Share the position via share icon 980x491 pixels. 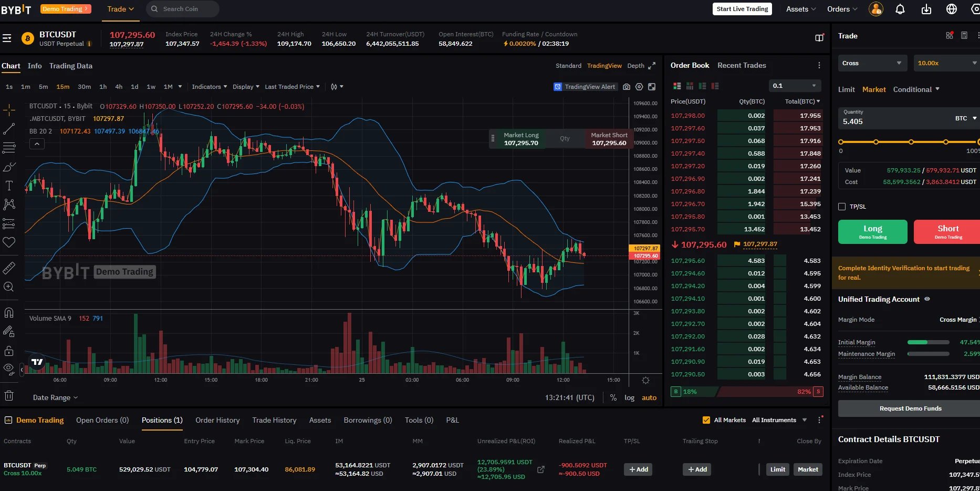coord(541,469)
